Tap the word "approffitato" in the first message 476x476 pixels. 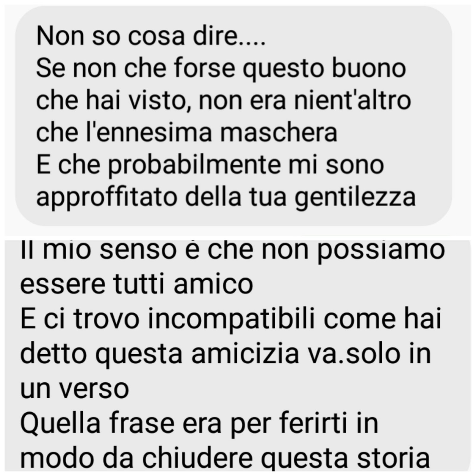pos(107,198)
